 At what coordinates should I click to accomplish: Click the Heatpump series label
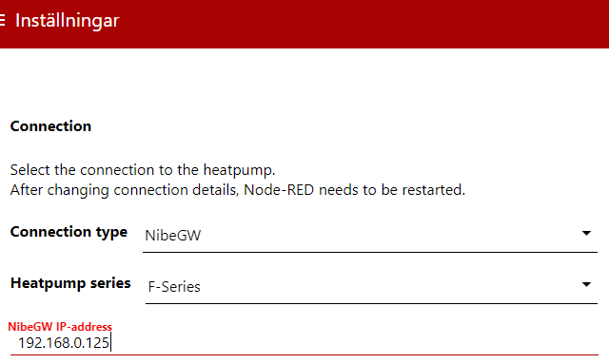pos(70,283)
